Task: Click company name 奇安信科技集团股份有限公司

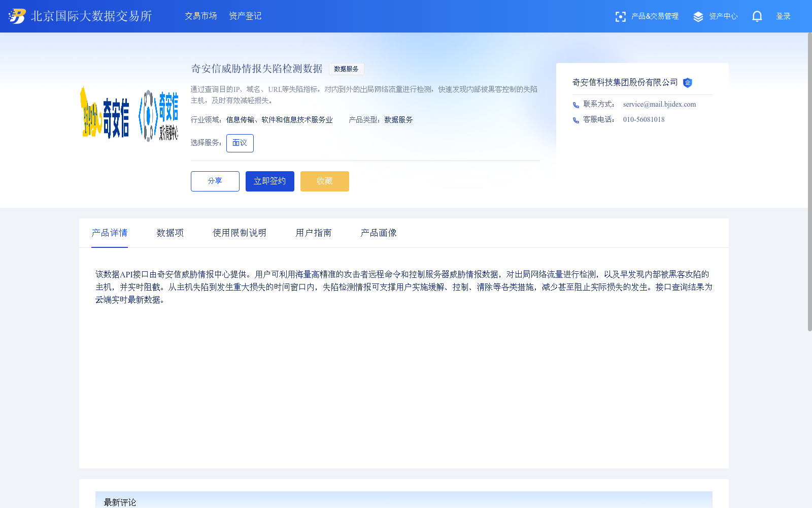Action: point(625,82)
